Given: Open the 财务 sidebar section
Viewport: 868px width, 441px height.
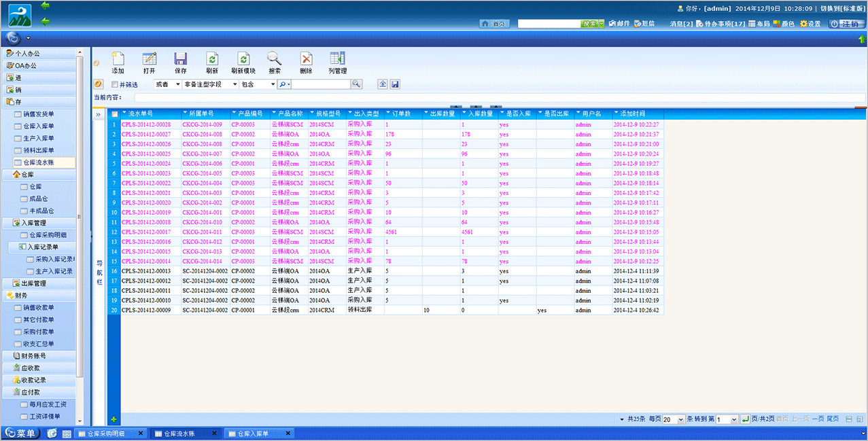Looking at the screenshot, I should pyautogui.click(x=39, y=296).
